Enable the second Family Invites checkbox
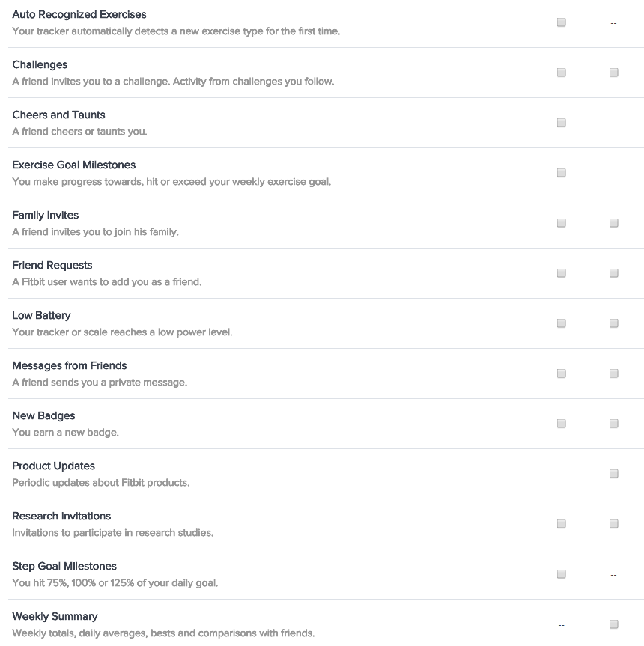644x646 pixels. (x=614, y=223)
